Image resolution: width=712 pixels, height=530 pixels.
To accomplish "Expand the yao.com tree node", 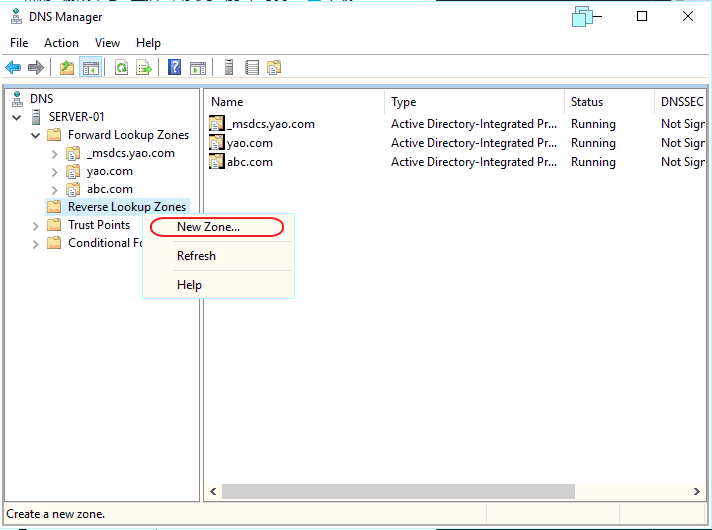I will tap(55, 172).
